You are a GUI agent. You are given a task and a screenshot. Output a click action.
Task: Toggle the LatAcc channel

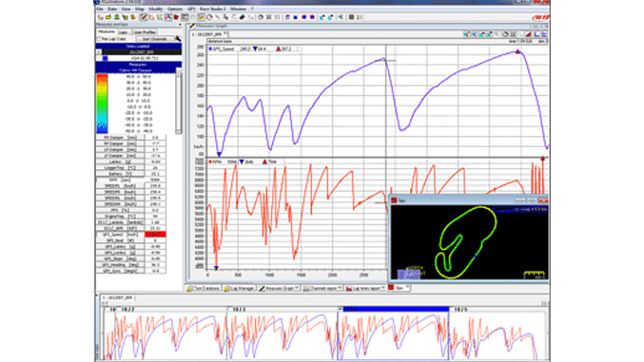[120, 162]
